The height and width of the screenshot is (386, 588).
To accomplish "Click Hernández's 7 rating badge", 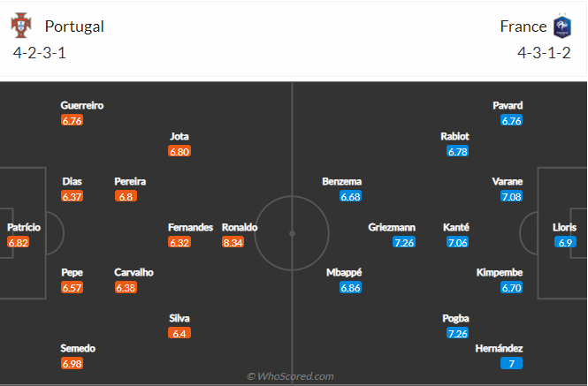I will (510, 363).
